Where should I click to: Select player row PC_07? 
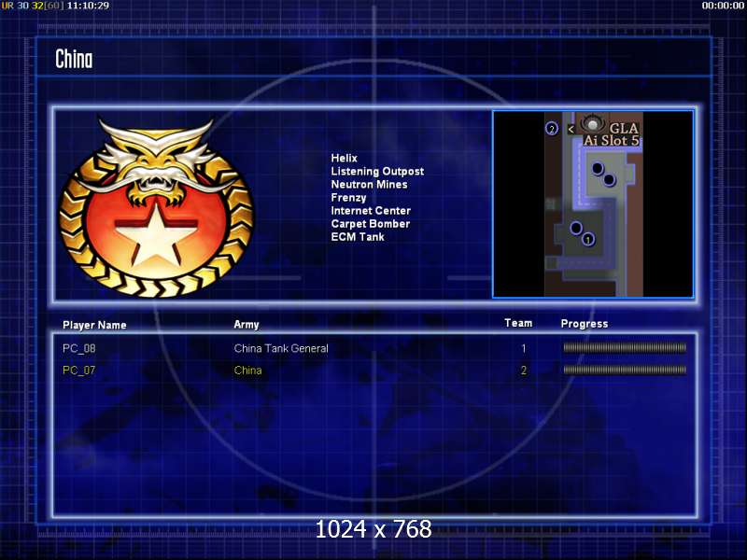(x=374, y=371)
